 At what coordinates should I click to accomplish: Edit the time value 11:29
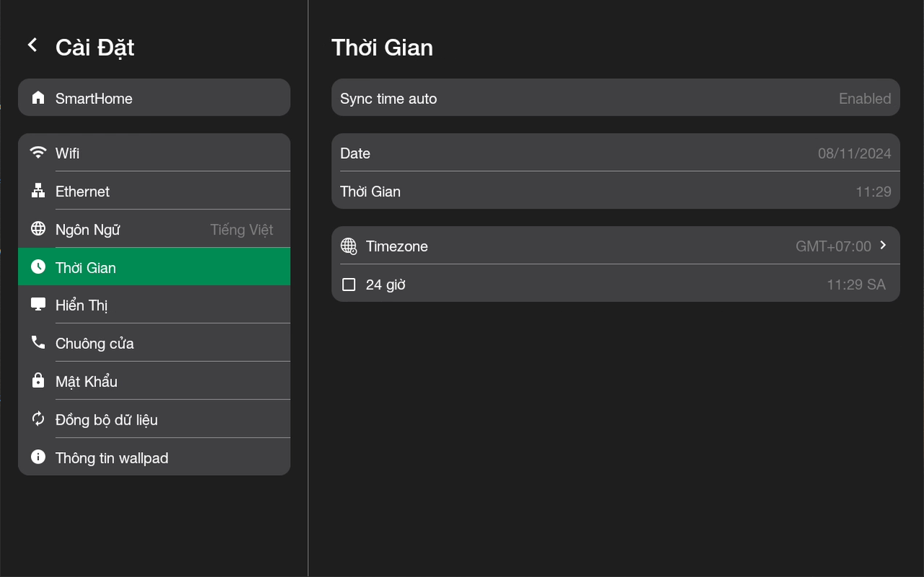(873, 191)
